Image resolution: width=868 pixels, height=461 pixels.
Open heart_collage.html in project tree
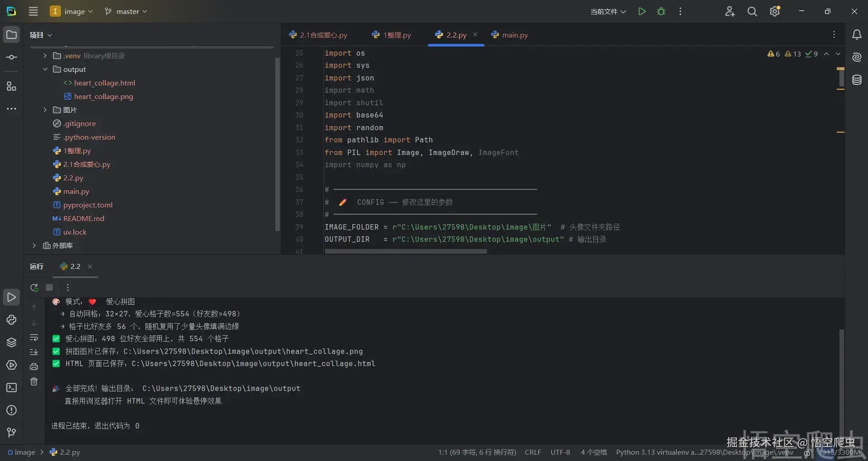[104, 83]
